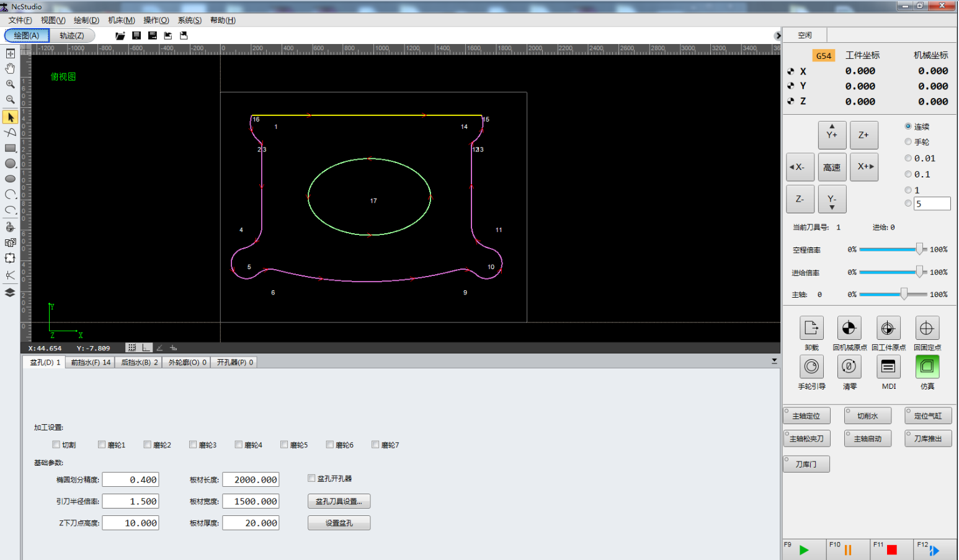Click the 椭圆划分精度 input field
The image size is (959, 560).
coord(130,479)
